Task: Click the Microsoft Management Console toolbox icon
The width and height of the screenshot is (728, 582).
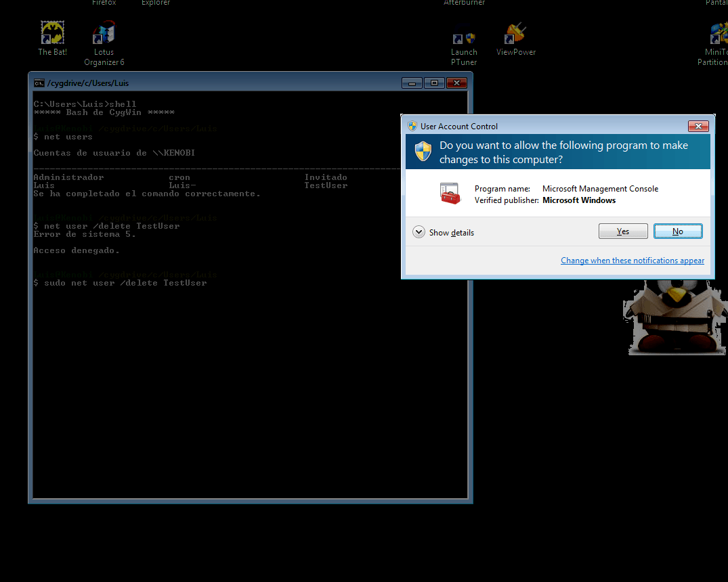Action: 450,194
